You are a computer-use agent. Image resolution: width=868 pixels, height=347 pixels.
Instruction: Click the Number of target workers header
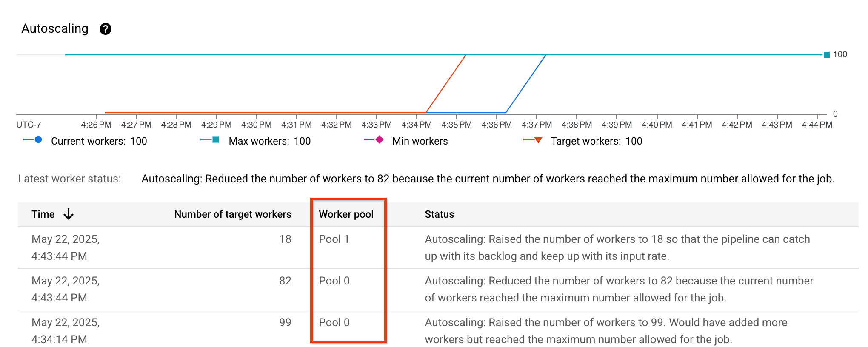point(232,214)
